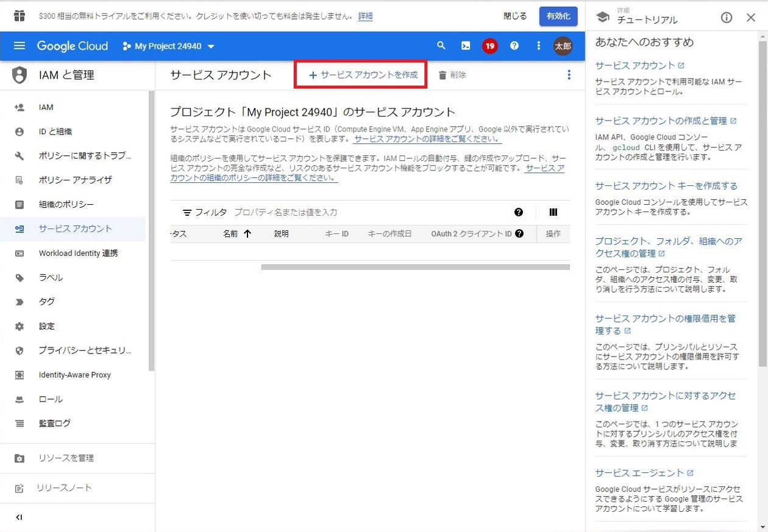Click the gift icon in trial banner
Viewport: 768px width, 532px height.
(20, 16)
